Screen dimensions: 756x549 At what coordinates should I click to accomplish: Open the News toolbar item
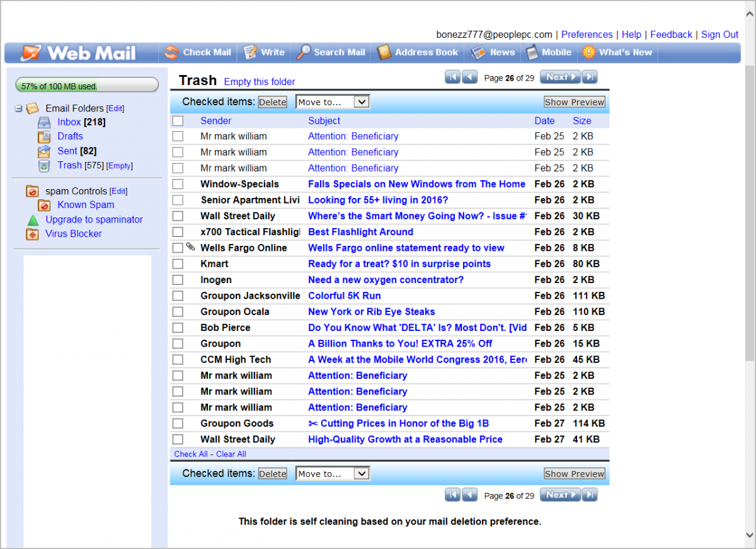coord(493,52)
